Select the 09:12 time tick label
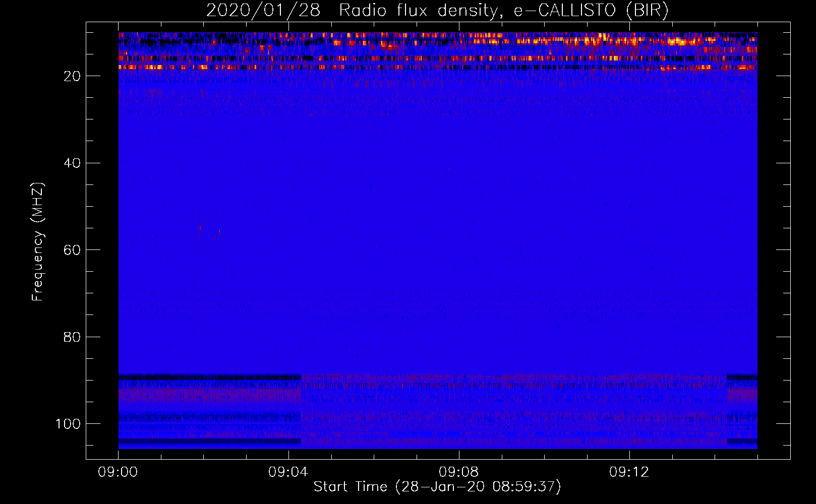Screen dimensions: 816x504 tap(629, 472)
